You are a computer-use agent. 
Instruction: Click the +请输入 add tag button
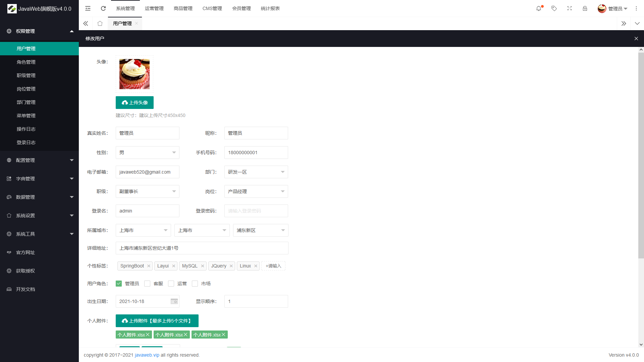(x=273, y=266)
